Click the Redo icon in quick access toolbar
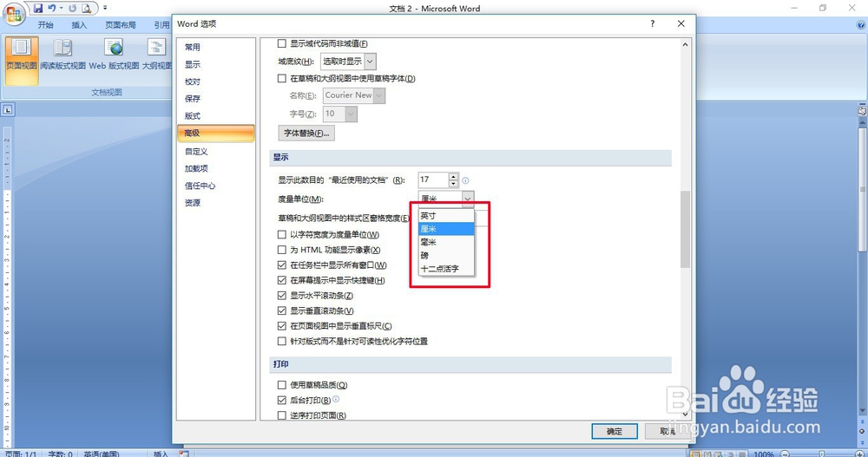Viewport: 868px width, 457px height. click(73, 9)
